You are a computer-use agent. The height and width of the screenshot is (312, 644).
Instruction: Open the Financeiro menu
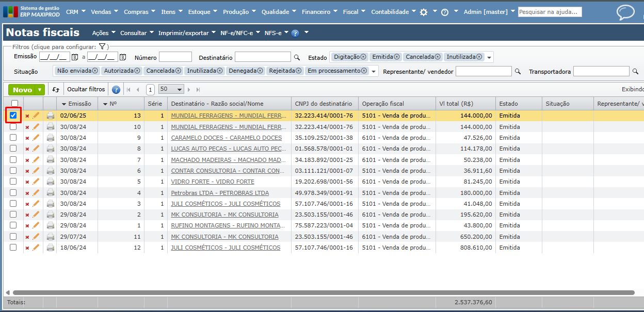319,12
